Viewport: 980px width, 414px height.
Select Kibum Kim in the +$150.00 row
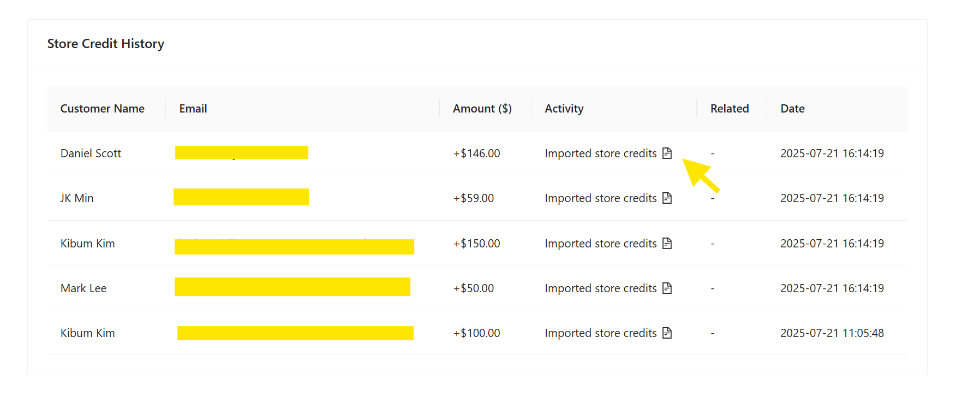coord(88,244)
